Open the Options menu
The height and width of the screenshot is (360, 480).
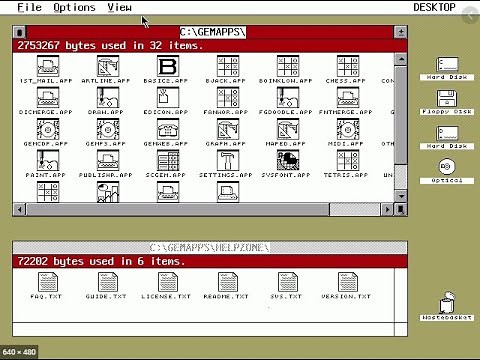coord(74,7)
